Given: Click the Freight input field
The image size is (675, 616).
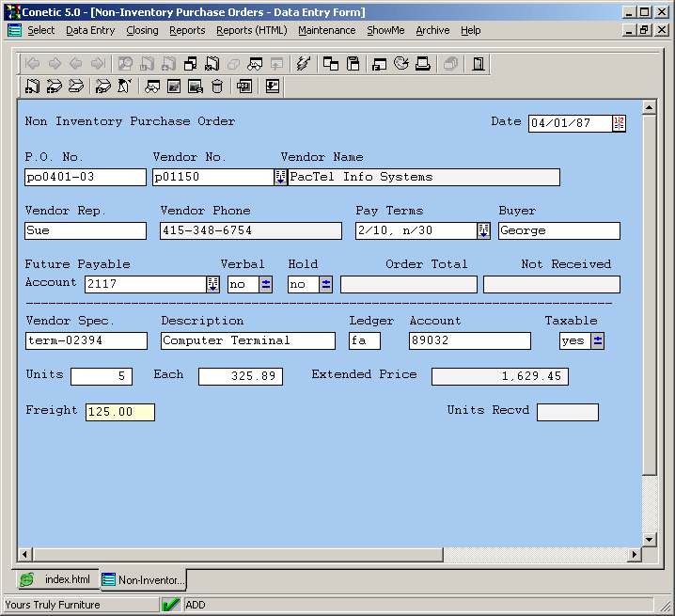Looking at the screenshot, I should [119, 412].
